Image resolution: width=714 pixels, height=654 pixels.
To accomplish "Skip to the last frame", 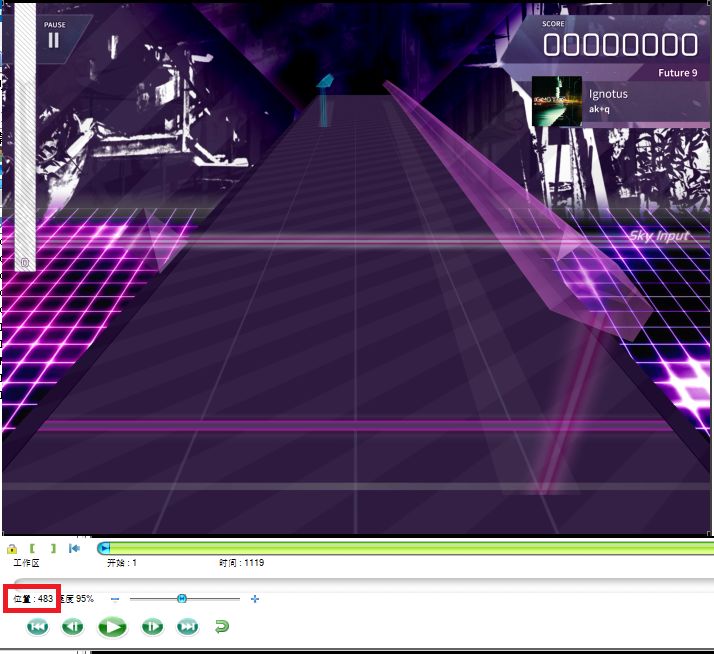I will coord(187,627).
